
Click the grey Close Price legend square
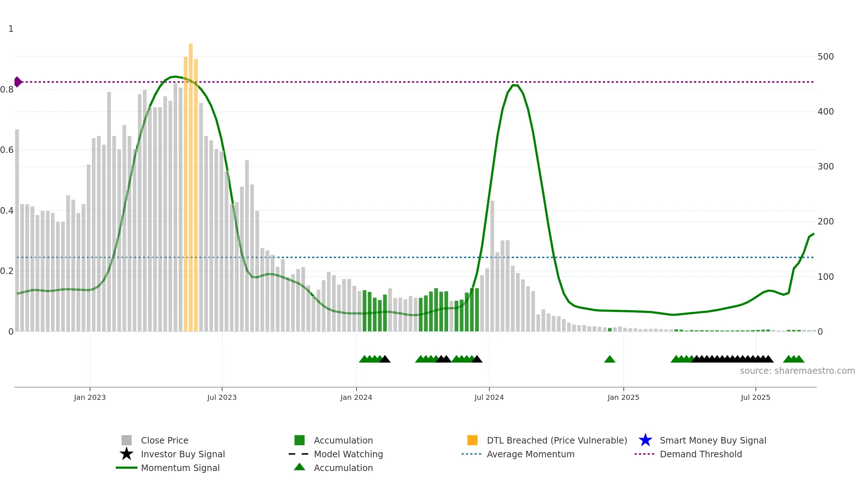pyautogui.click(x=127, y=440)
